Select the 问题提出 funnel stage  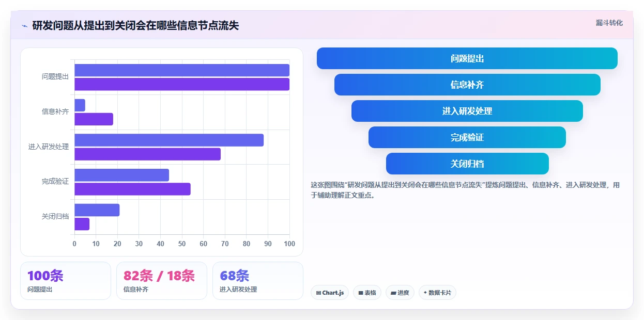[467, 58]
